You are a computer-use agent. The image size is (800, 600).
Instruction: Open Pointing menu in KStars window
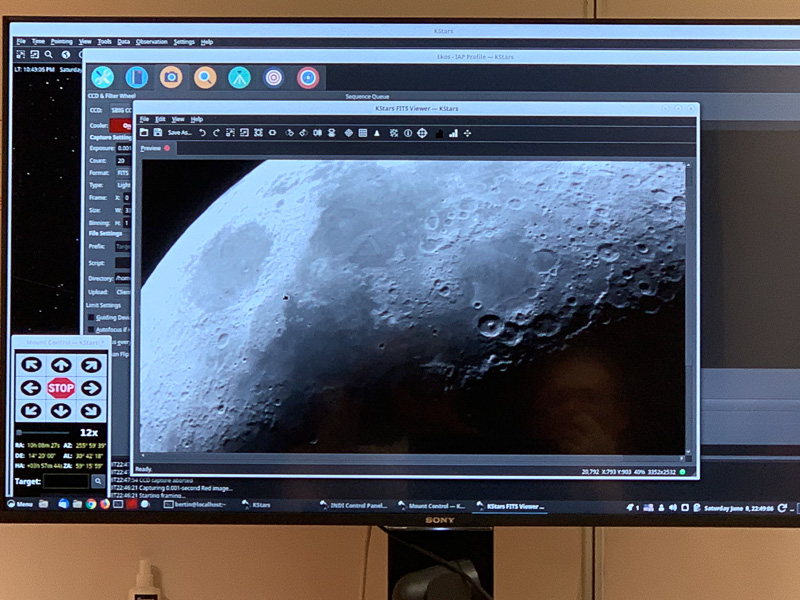point(61,41)
